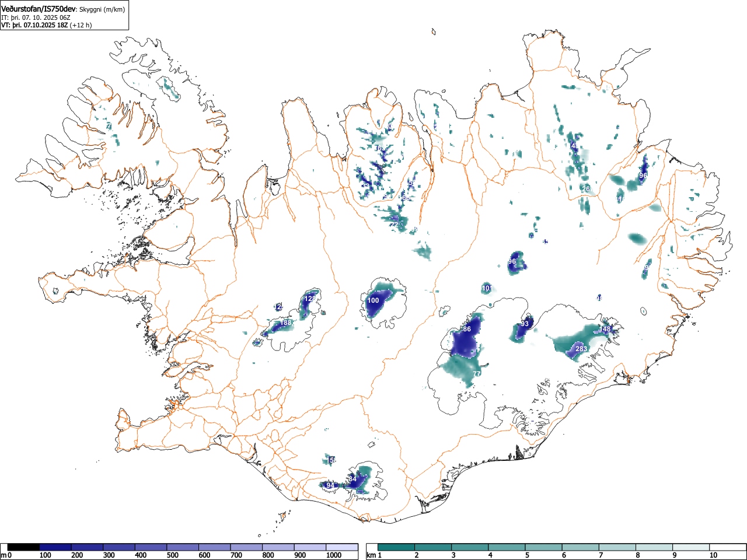This screenshot has width=747, height=560.
Task: Click the 148 value label on the map
Action: click(605, 329)
